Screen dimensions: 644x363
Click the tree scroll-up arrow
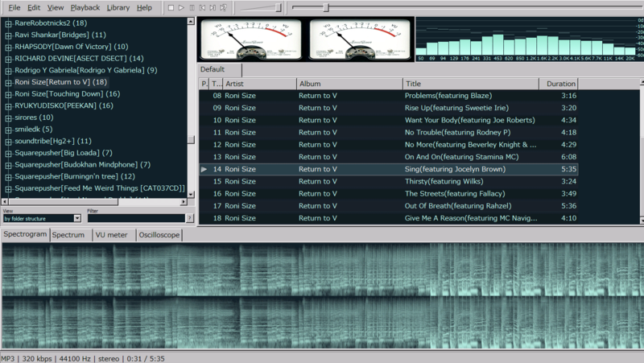(191, 21)
